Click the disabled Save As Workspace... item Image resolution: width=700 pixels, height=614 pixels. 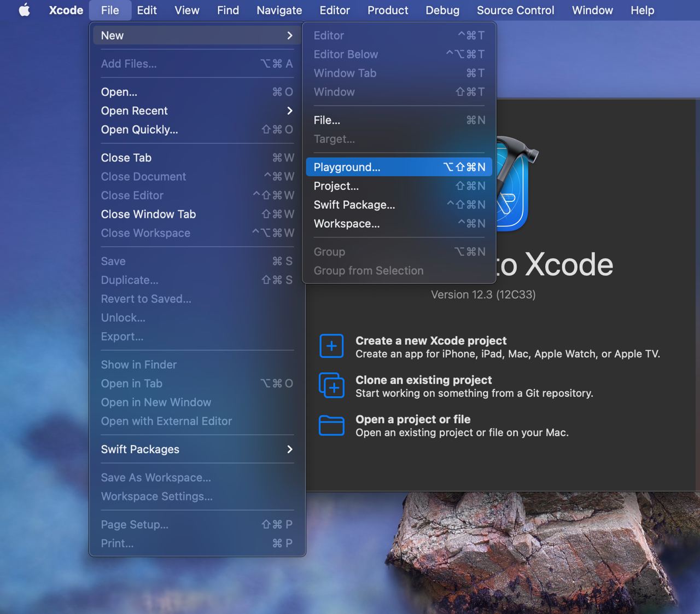197,478
